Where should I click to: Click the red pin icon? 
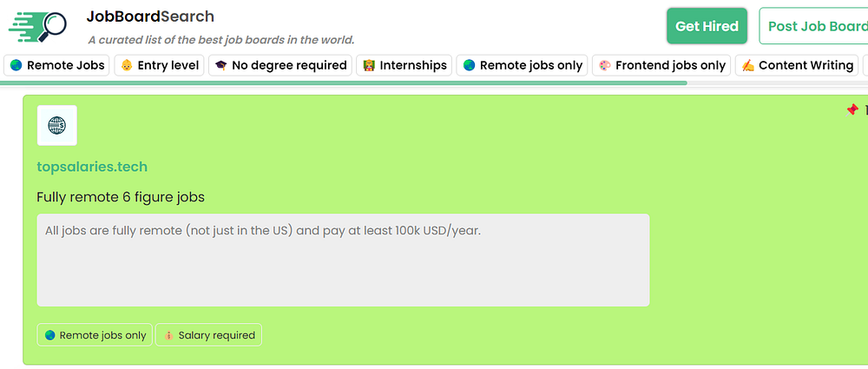pos(852,110)
